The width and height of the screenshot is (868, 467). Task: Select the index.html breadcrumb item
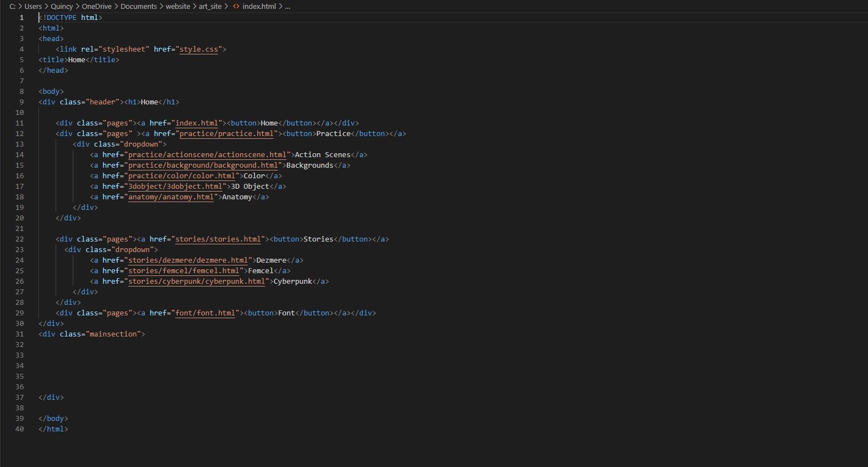tap(258, 6)
